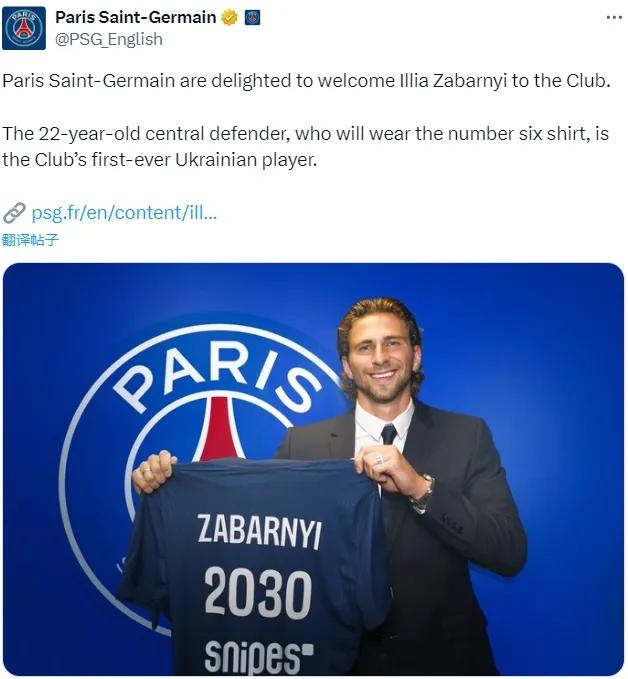The height and width of the screenshot is (679, 628).
Task: Click 翻译帖子 to translate the post
Action: pyautogui.click(x=30, y=239)
